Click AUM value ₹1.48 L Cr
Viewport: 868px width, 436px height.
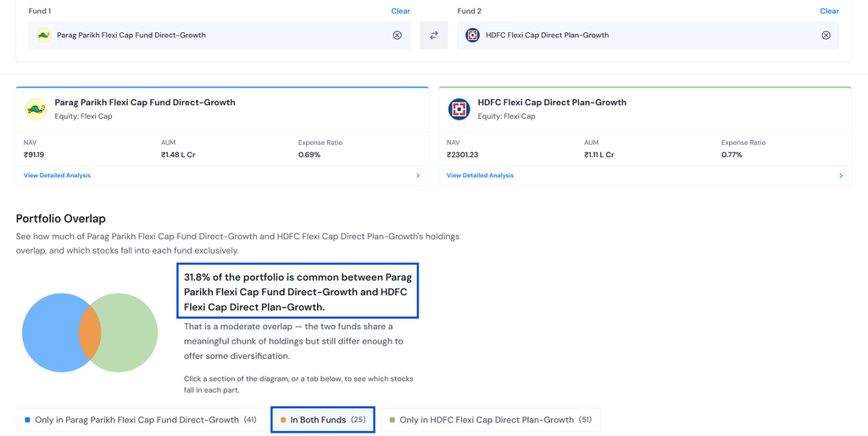coord(178,154)
